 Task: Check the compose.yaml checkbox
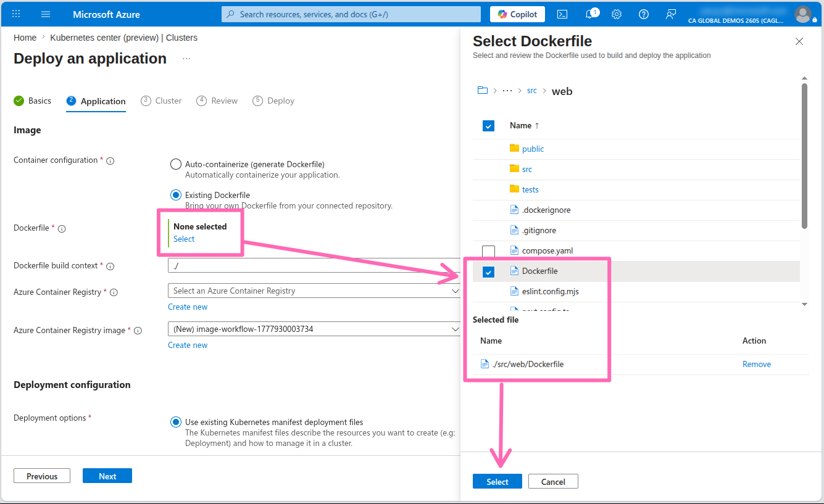click(488, 251)
